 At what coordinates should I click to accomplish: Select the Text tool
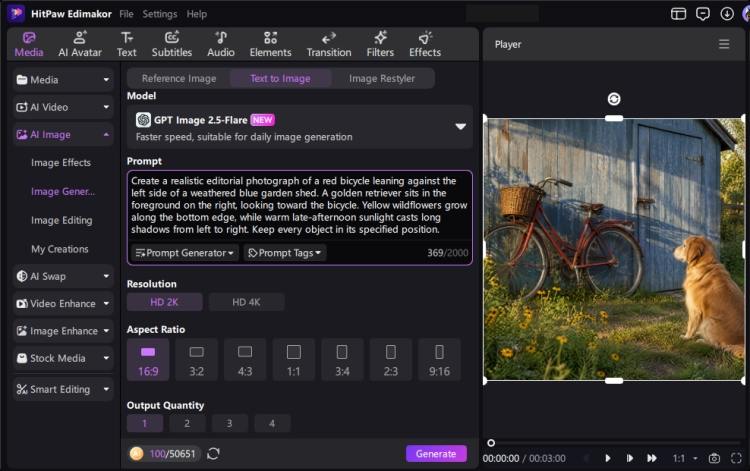[127, 44]
